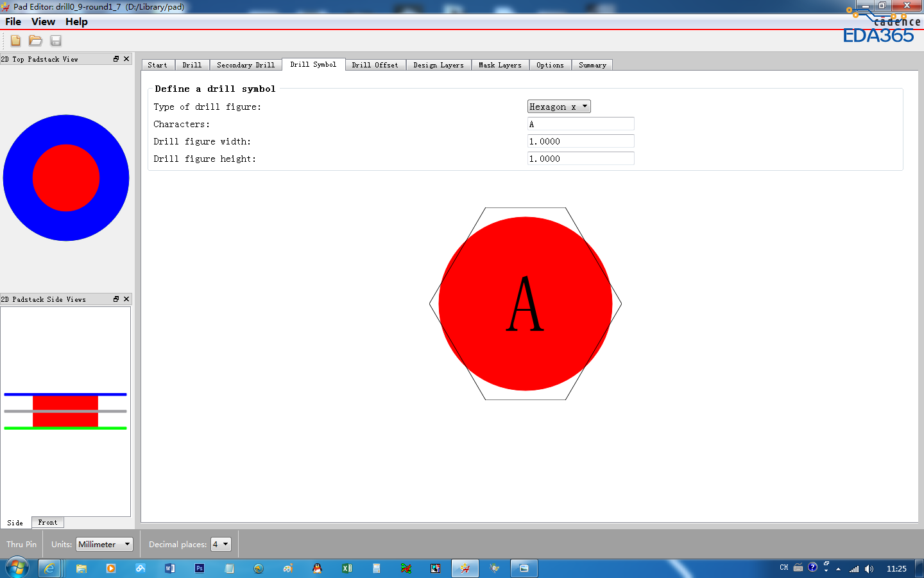Click the Drill figure width field

581,141
